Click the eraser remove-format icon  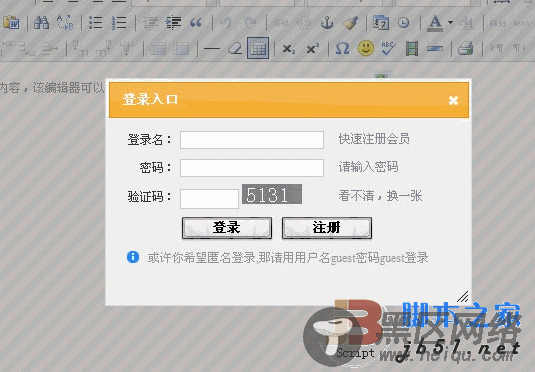point(235,48)
